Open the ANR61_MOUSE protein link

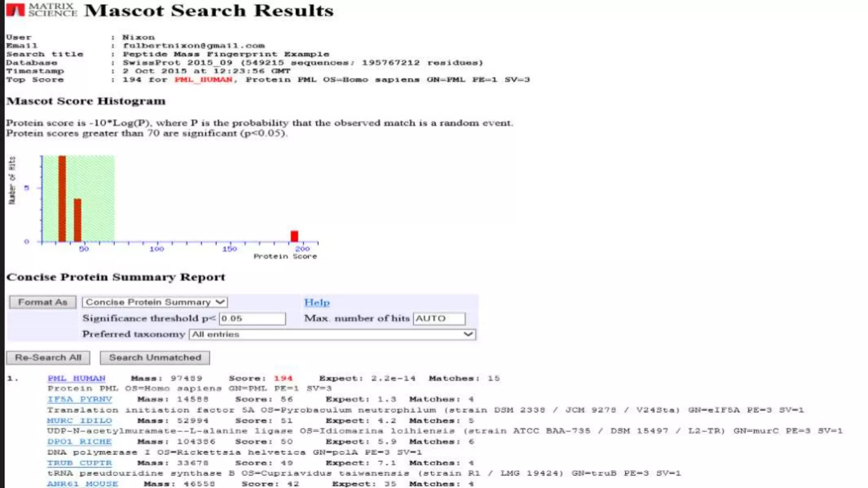point(83,483)
